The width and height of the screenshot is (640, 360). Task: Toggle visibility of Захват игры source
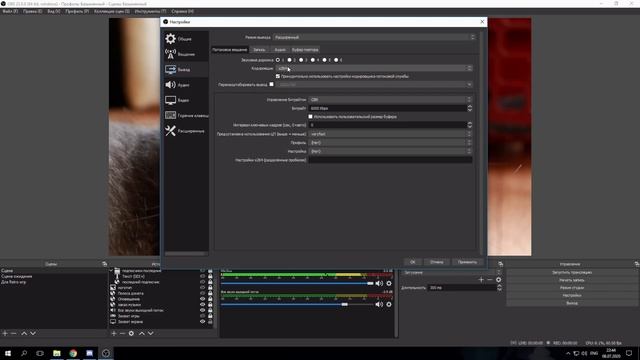(202, 316)
